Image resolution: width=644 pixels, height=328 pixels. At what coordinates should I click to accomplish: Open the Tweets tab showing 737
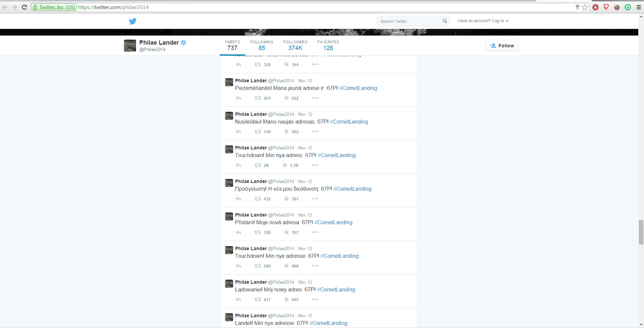(x=232, y=46)
